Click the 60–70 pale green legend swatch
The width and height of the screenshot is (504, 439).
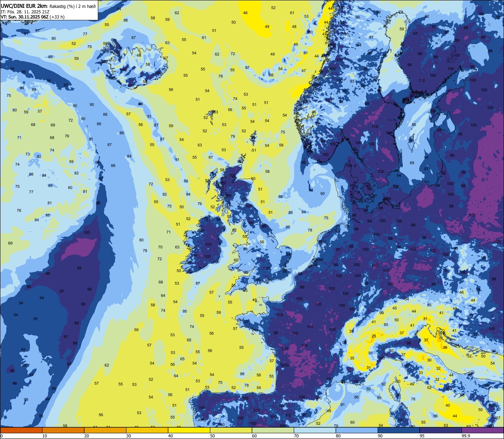(273, 430)
